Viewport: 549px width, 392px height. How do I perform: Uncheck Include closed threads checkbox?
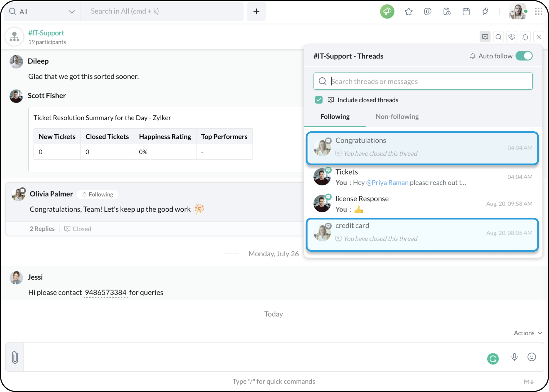point(319,100)
